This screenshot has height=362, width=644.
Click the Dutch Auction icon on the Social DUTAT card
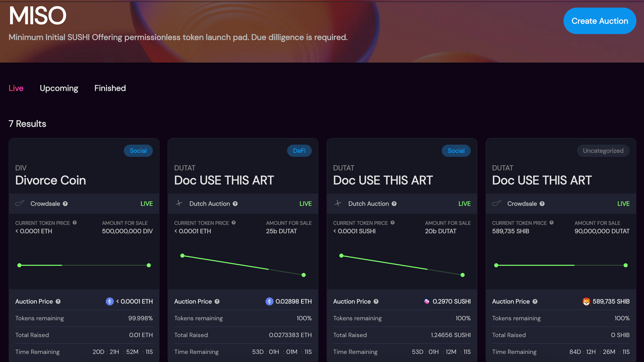tap(338, 203)
